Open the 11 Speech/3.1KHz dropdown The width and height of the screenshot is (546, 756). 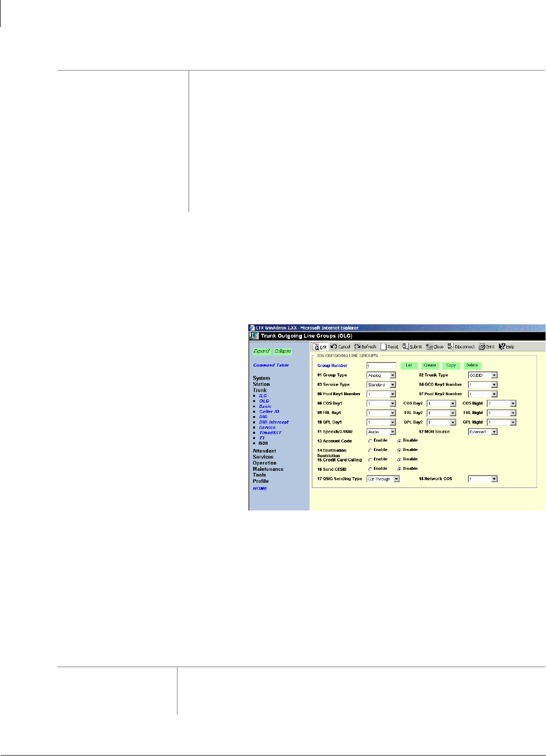(381, 432)
